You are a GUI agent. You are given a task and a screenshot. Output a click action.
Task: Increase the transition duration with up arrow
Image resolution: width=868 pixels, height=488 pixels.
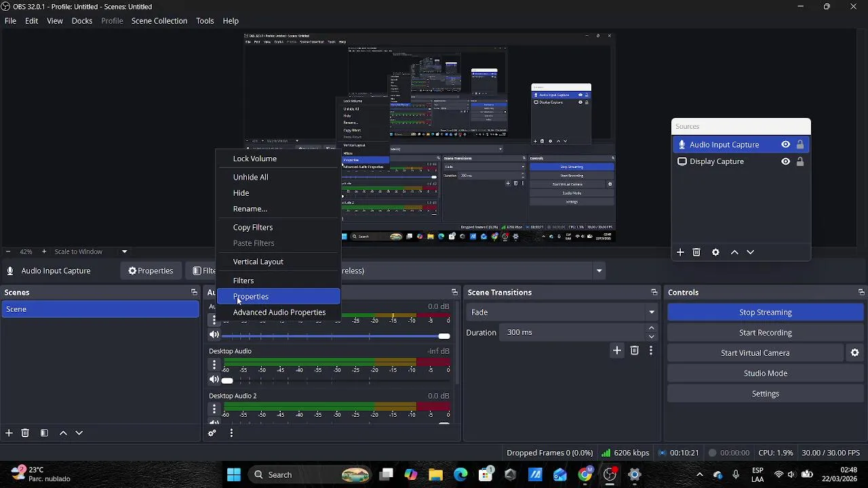pos(652,329)
